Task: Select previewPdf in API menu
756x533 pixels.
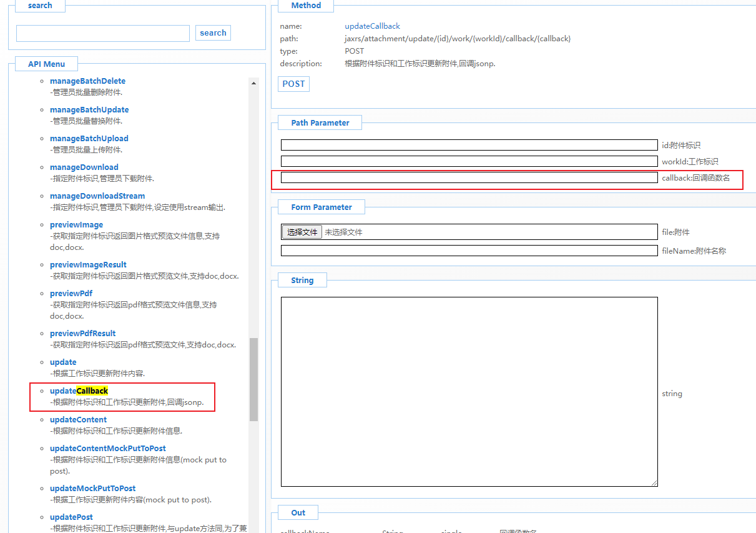Action: 71,294
